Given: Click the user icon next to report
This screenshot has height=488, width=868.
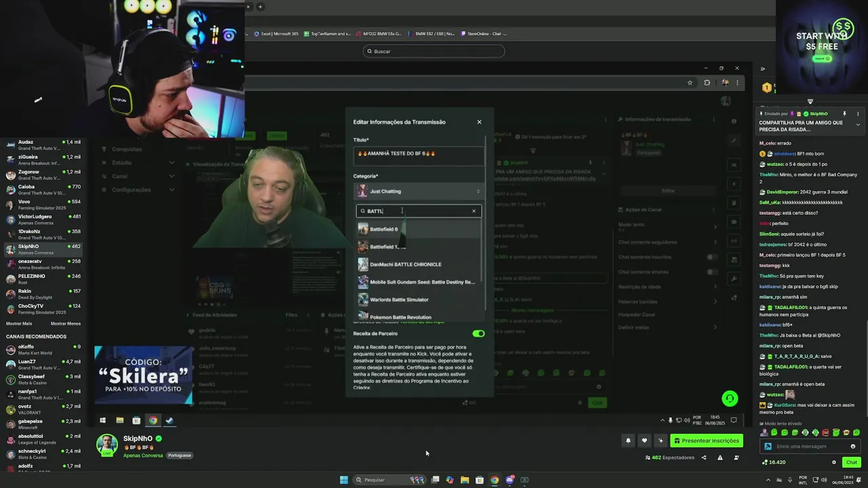Looking at the screenshot, I should coord(736,457).
